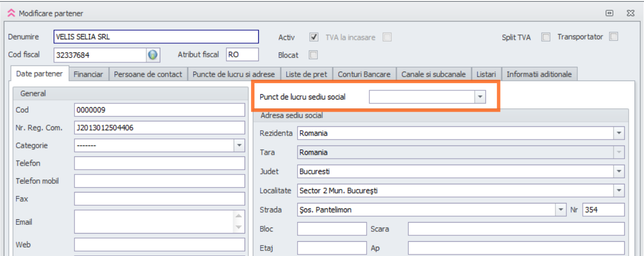Click the Denumire text field
The height and width of the screenshot is (256, 644).
click(x=155, y=37)
